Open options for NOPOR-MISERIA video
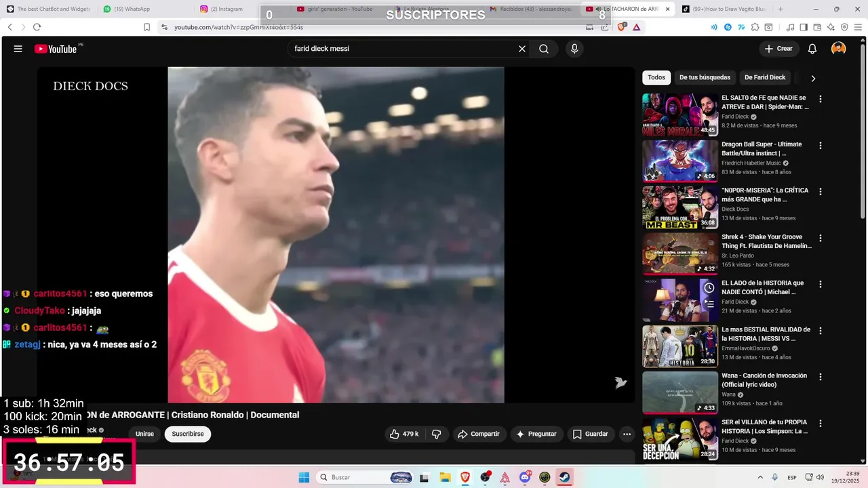Image resolution: width=868 pixels, height=488 pixels. [821, 192]
